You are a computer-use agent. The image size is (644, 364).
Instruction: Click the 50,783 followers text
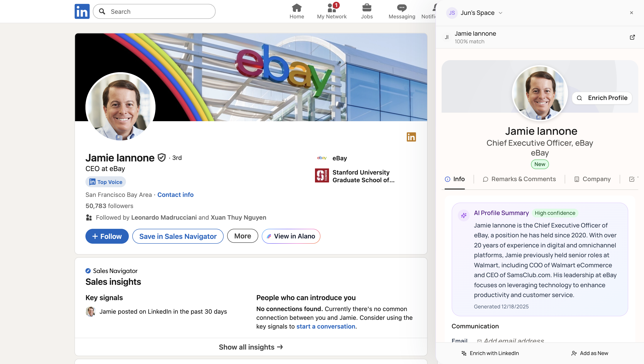pos(109,206)
